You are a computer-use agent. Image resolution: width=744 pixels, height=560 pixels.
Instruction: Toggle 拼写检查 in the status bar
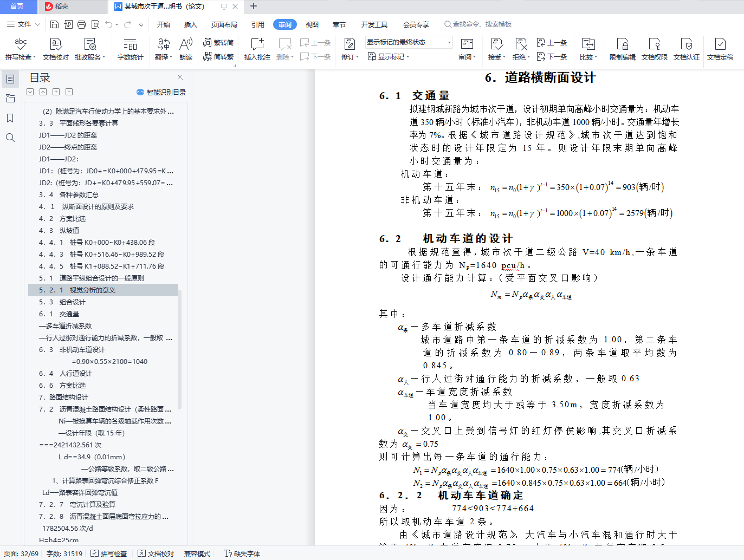coord(109,554)
